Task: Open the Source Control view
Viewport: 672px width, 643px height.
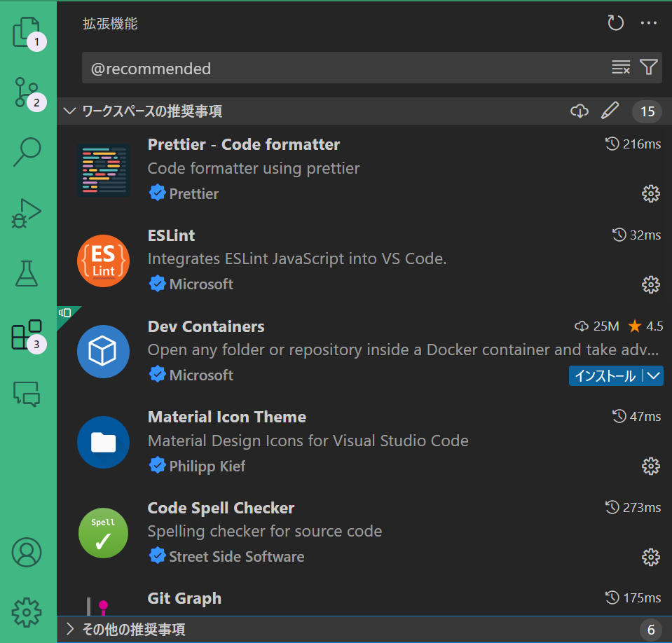Action: tap(27, 92)
